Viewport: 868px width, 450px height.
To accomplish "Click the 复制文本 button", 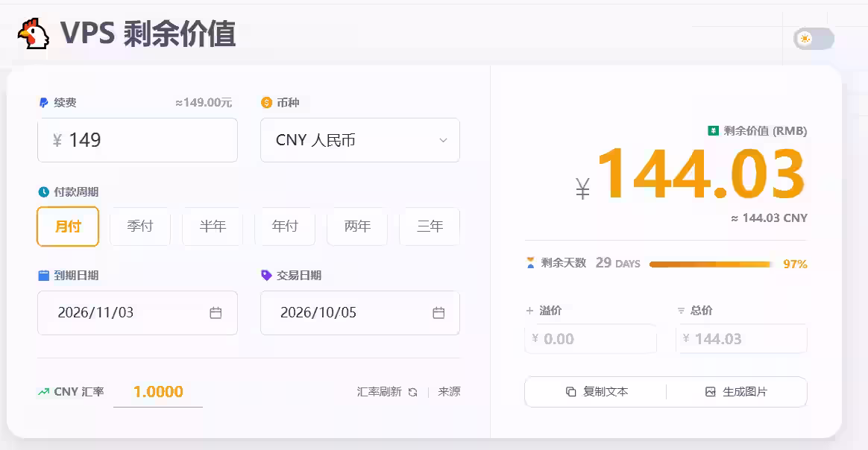I will [596, 391].
